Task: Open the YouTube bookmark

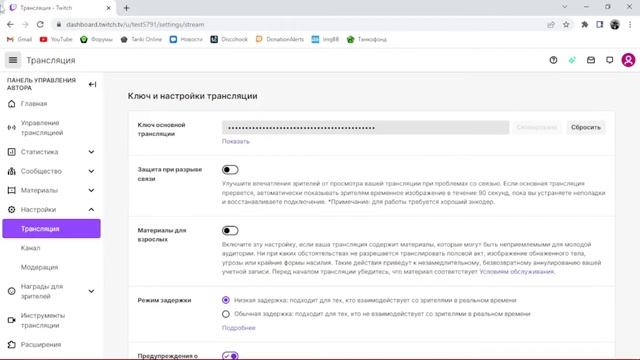Action: [x=56, y=39]
